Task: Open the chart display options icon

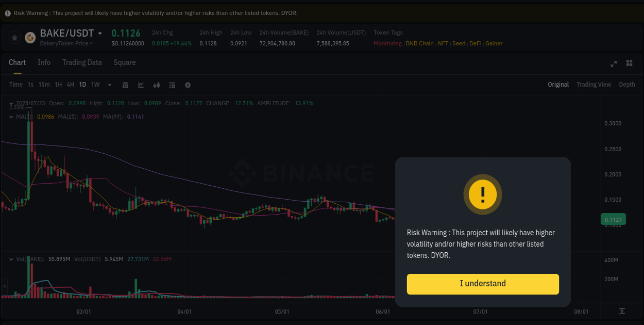Action: tap(172, 85)
